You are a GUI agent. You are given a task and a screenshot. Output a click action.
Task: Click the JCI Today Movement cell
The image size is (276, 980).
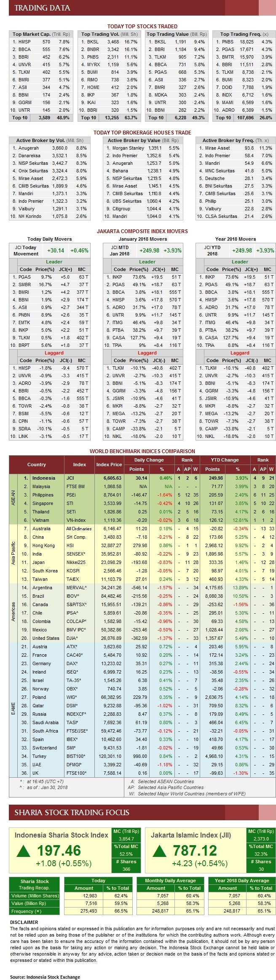(x=26, y=250)
